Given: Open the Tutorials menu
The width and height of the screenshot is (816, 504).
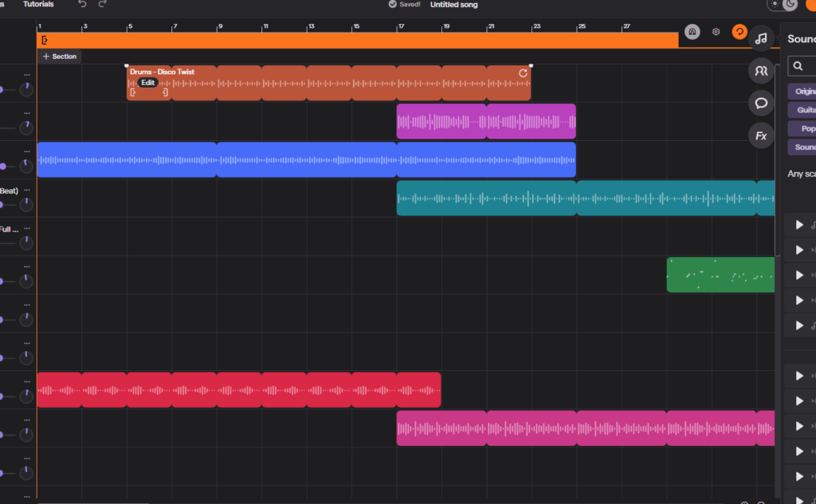Looking at the screenshot, I should coord(38,5).
